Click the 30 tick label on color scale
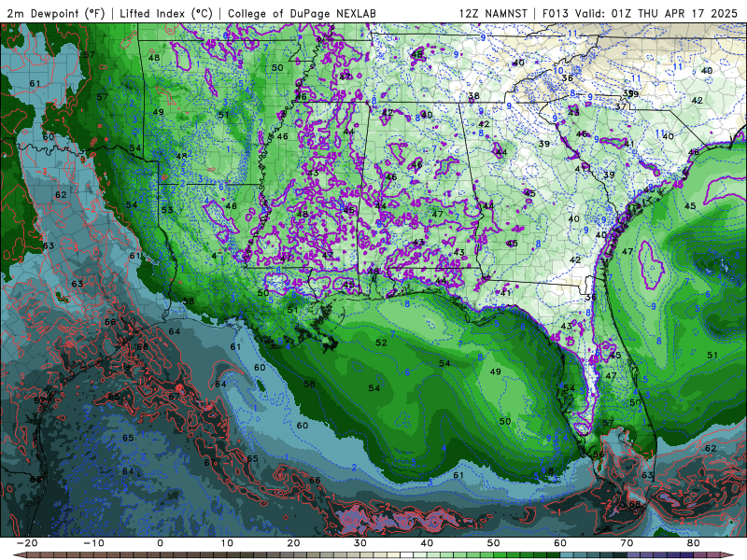 (x=360, y=543)
